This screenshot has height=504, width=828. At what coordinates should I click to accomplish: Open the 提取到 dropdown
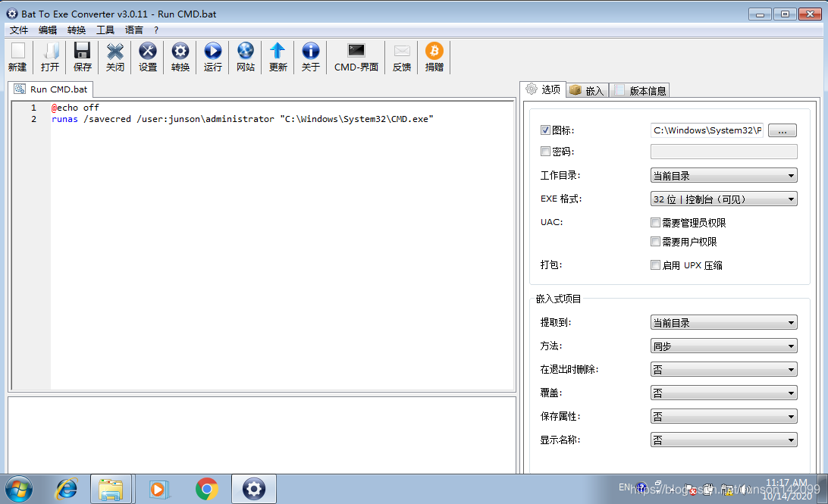(723, 322)
